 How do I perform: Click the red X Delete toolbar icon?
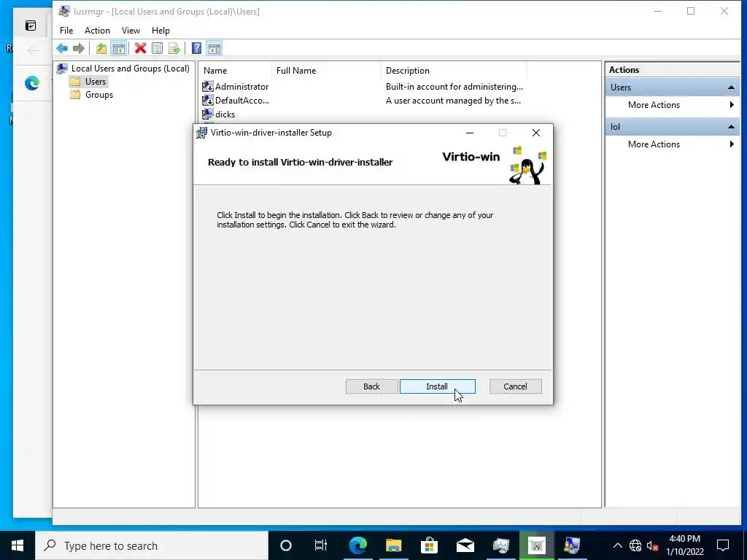[140, 48]
